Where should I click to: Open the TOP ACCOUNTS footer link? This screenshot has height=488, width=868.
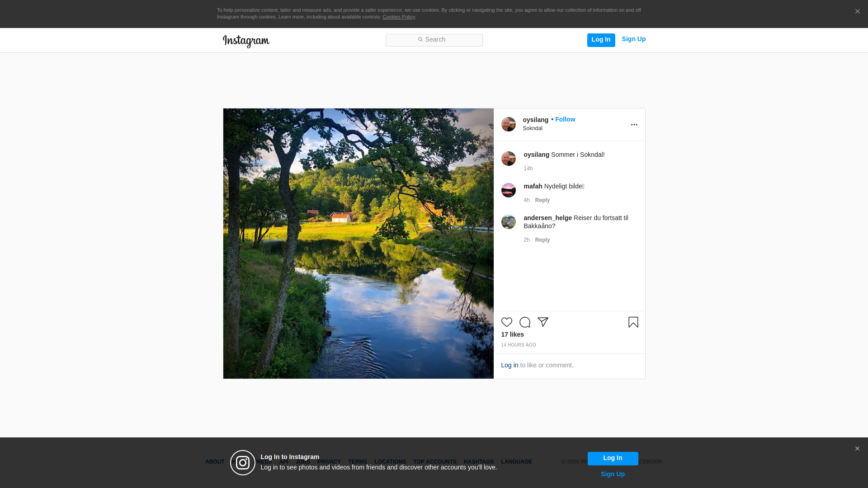pos(435,462)
